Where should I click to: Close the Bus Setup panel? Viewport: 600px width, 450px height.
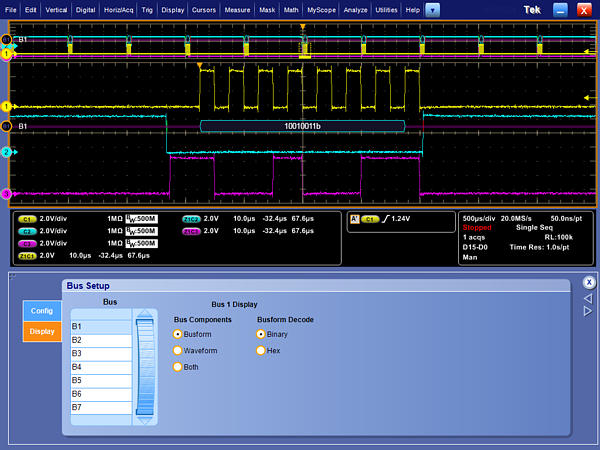(x=589, y=283)
